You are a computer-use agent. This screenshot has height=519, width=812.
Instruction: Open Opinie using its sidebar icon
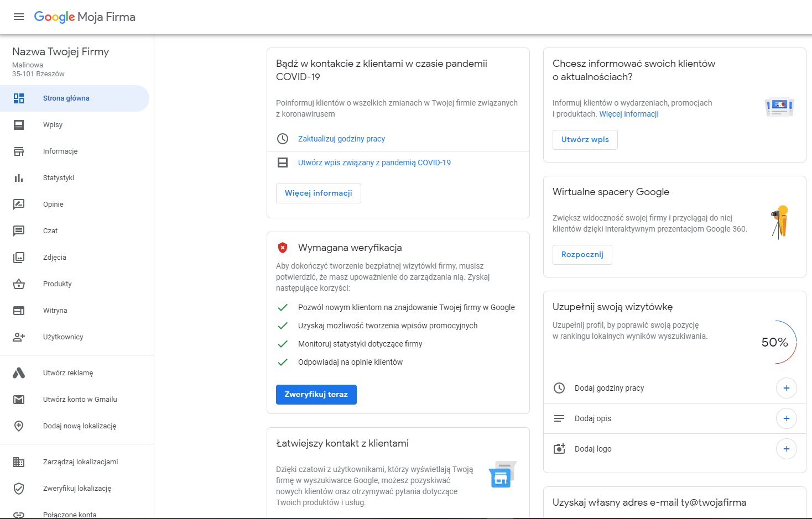(19, 204)
